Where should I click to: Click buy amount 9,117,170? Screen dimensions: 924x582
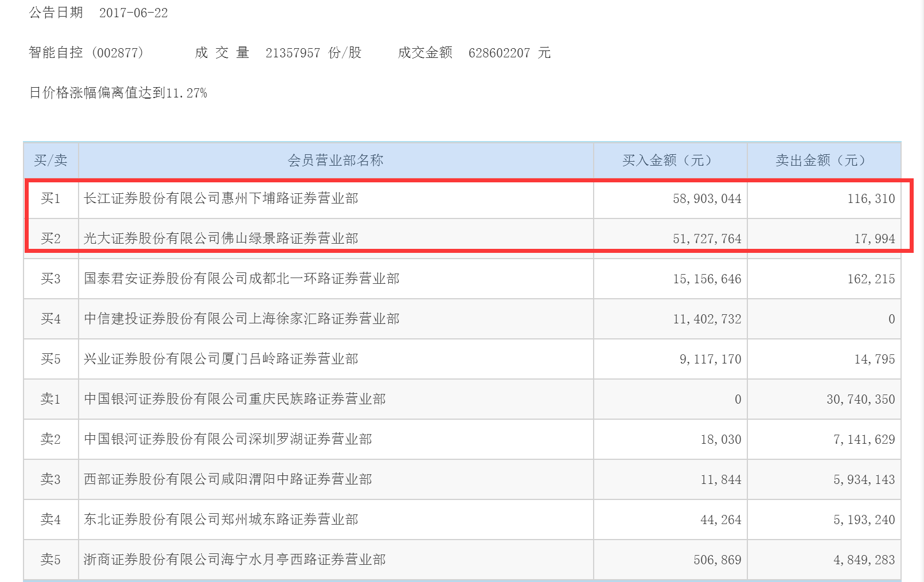click(710, 359)
